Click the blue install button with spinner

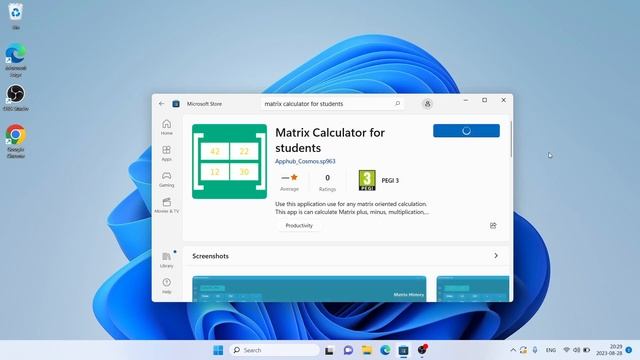[466, 131]
